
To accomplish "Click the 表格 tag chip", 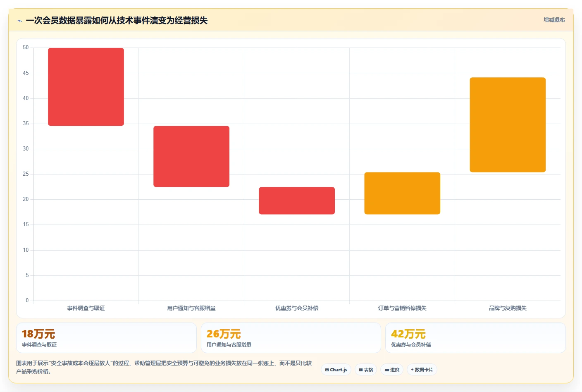I will (366, 370).
